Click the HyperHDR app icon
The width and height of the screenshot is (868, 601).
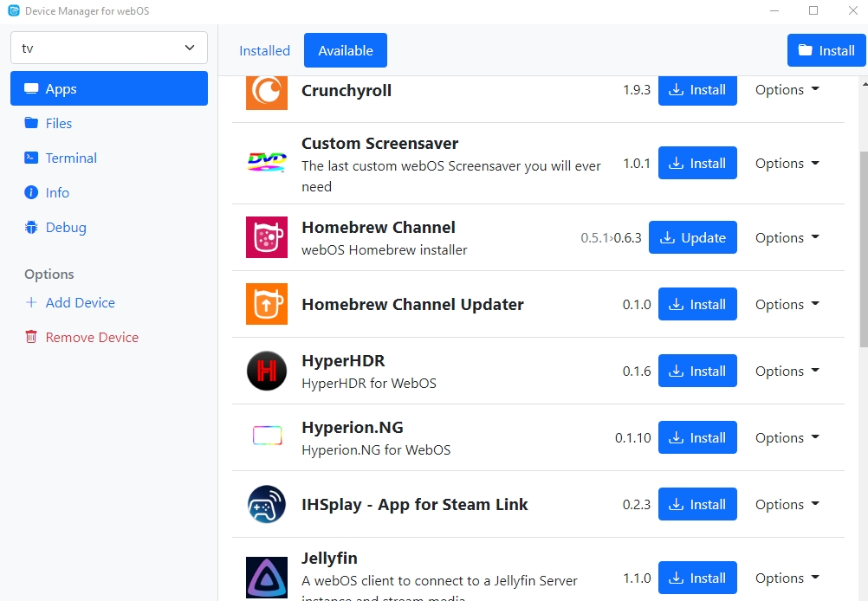click(266, 371)
